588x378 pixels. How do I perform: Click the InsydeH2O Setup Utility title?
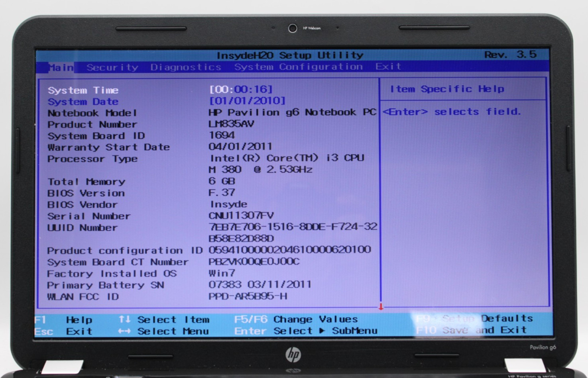290,55
